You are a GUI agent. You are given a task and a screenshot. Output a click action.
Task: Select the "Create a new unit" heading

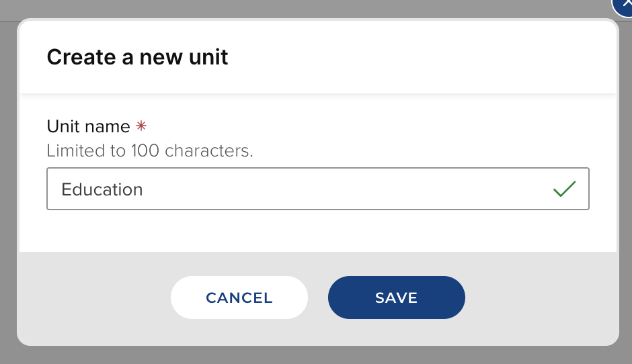[x=137, y=57]
